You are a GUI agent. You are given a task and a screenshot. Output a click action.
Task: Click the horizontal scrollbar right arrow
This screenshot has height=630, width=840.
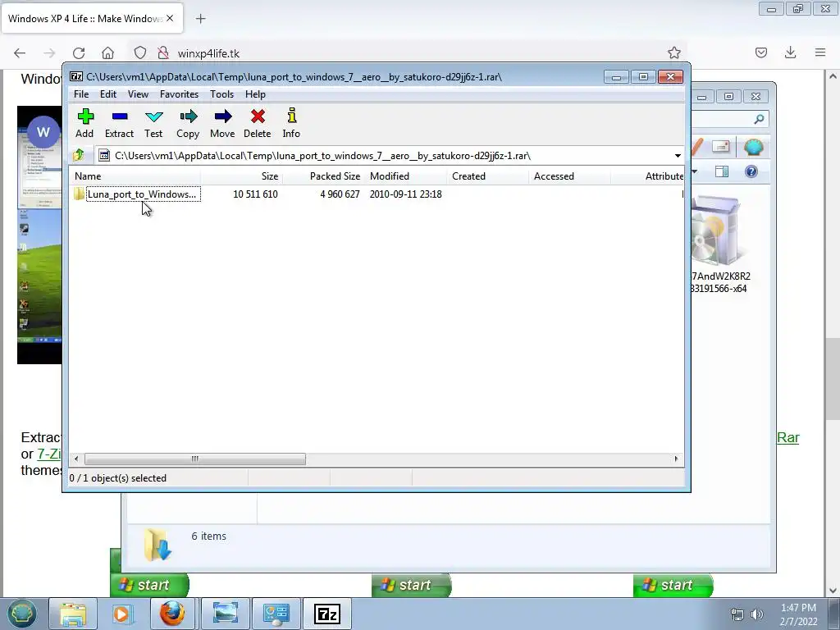coord(676,459)
